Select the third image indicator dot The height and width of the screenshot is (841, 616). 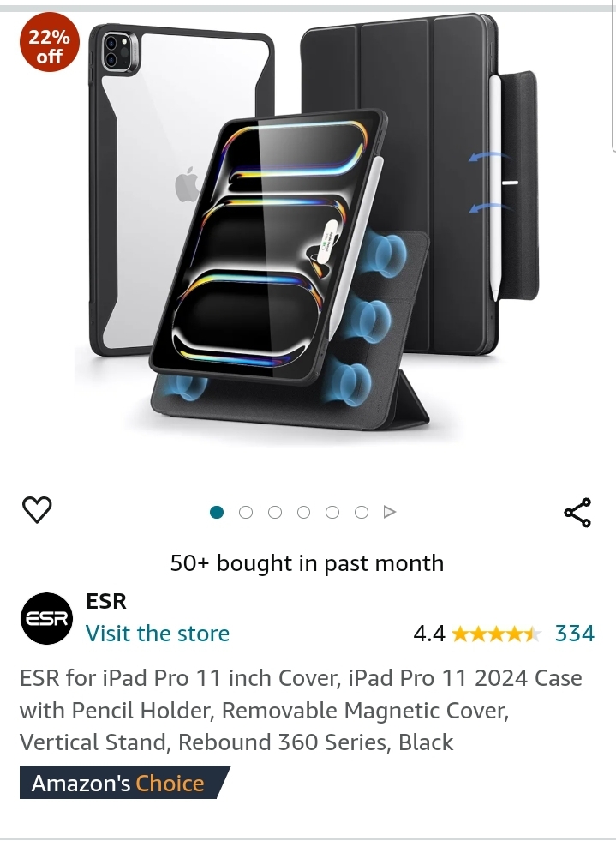[274, 512]
